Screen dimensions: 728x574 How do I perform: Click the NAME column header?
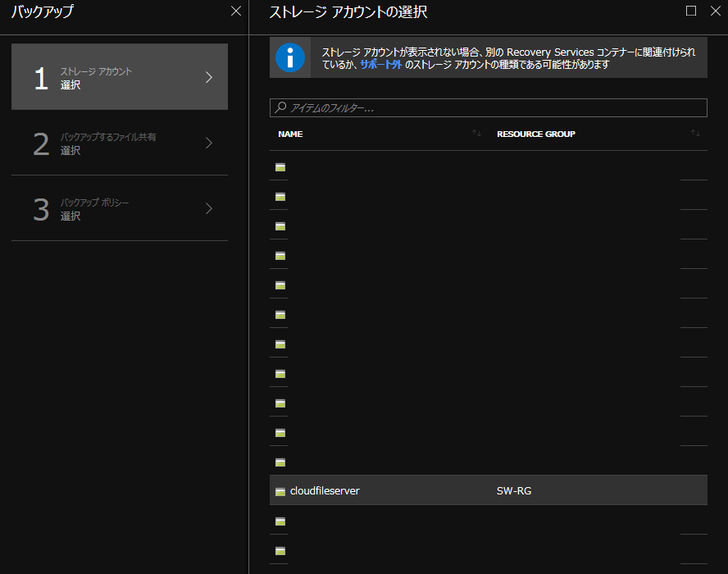click(x=290, y=134)
